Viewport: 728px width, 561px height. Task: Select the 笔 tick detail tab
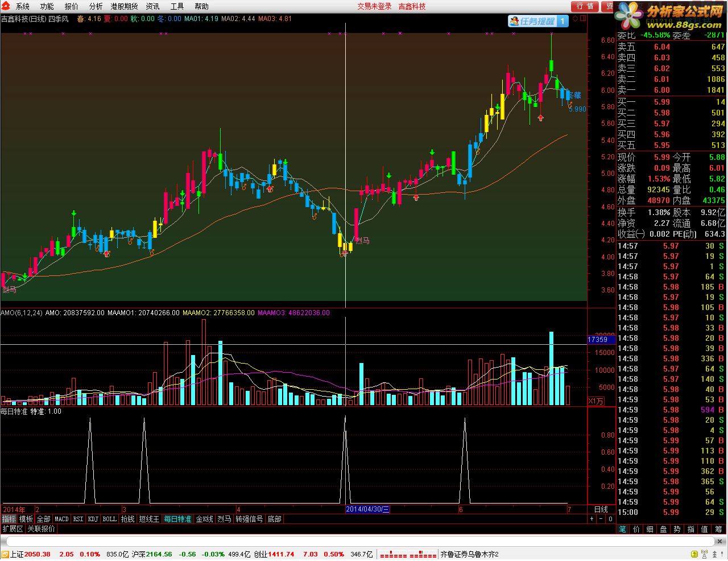coord(623,529)
